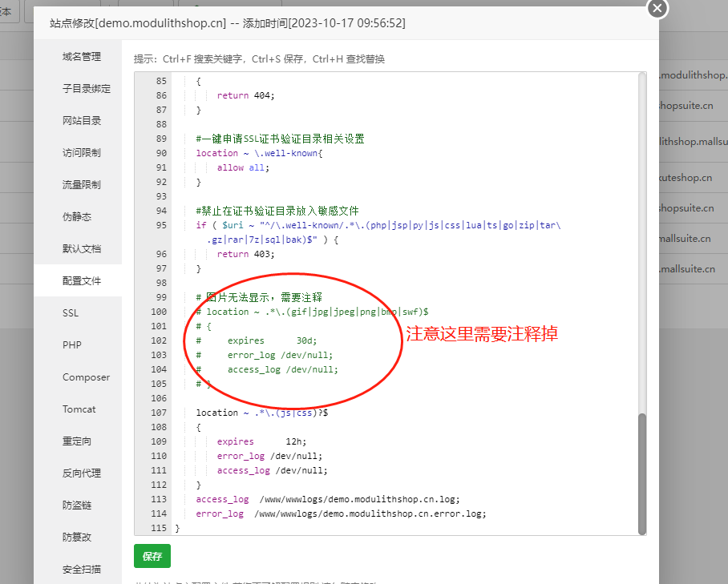Open the 子目录绑定 tab
This screenshot has width=728, height=584.
coord(87,89)
